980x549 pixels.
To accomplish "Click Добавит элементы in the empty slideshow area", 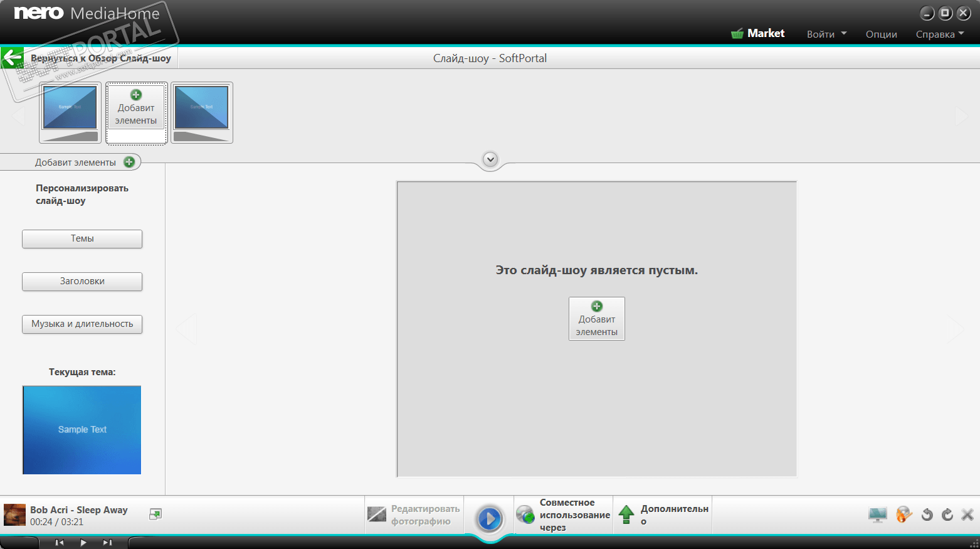I will [597, 319].
